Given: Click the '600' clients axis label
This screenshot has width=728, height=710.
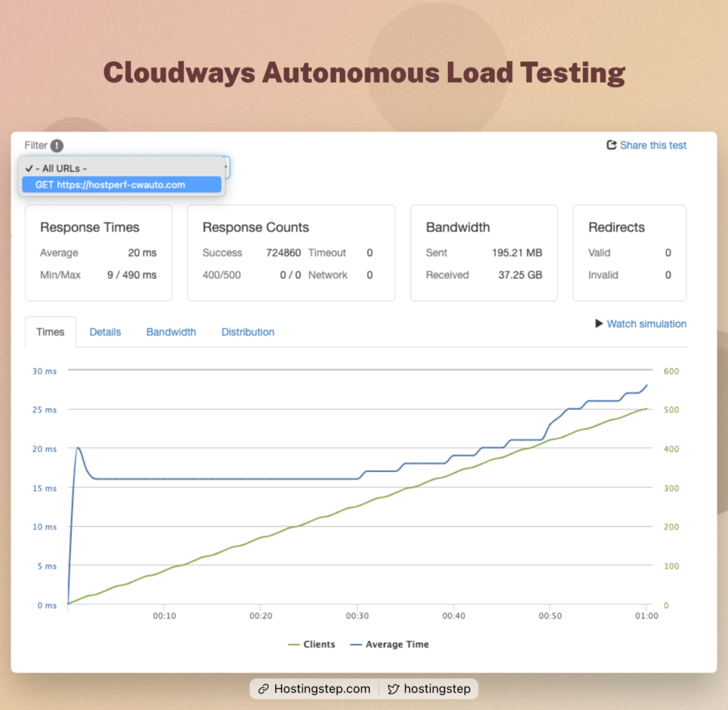Looking at the screenshot, I should (x=671, y=371).
